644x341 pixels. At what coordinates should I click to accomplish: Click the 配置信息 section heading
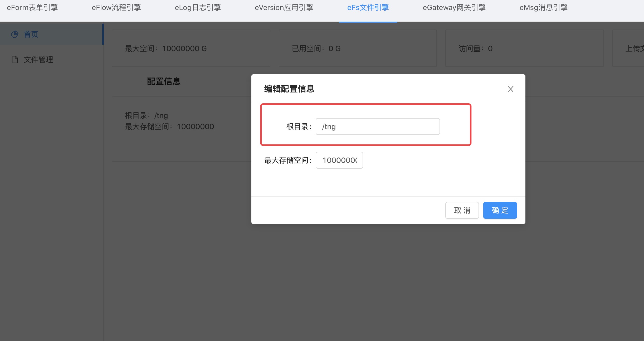[164, 81]
